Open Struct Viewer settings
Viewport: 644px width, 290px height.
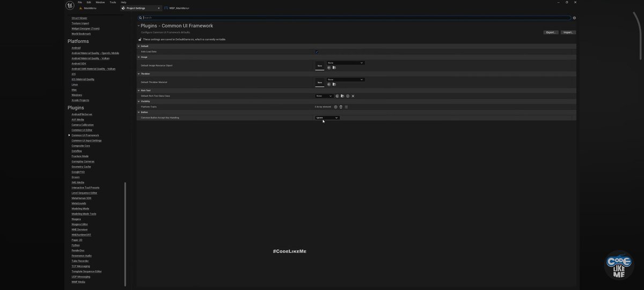pos(79,18)
